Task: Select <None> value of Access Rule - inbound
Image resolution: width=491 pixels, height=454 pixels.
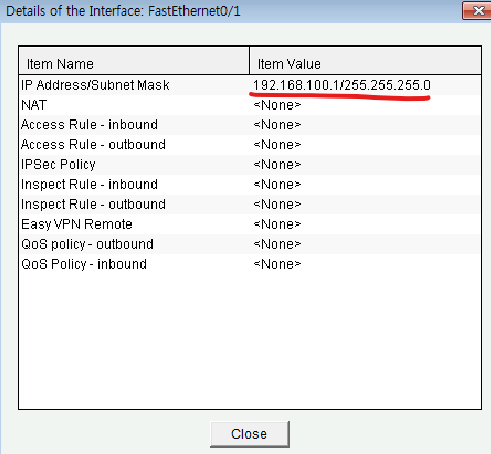Action: pos(277,125)
